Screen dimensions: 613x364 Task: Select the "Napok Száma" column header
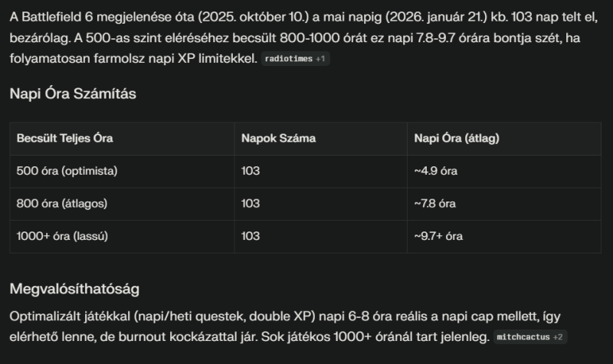278,139
